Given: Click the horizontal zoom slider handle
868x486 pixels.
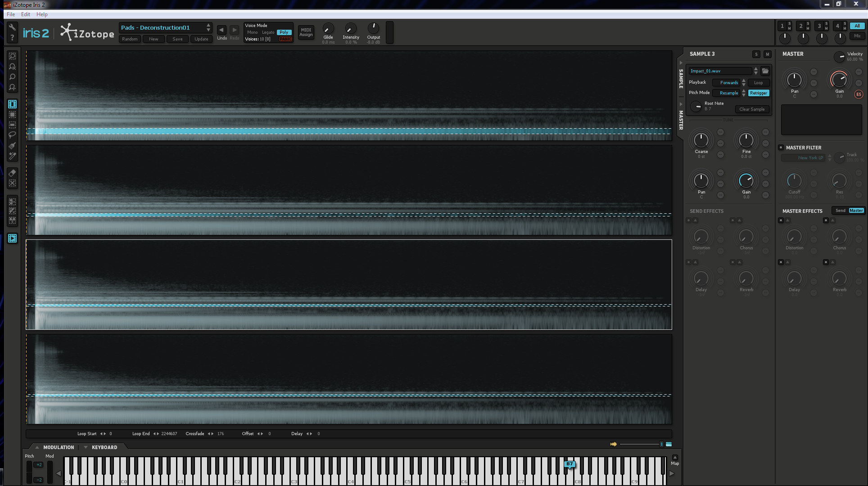Looking at the screenshot, I should [x=661, y=444].
